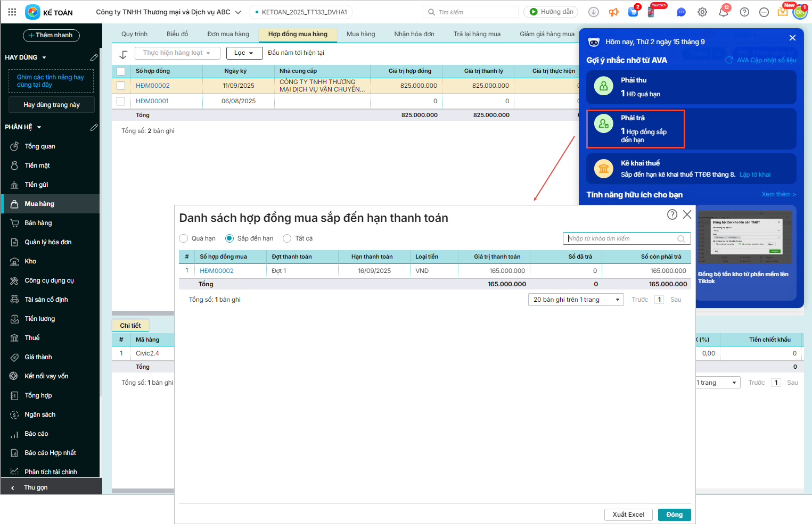Tick checkbox for contract HĐM00001 row
812x530 pixels.
click(121, 101)
